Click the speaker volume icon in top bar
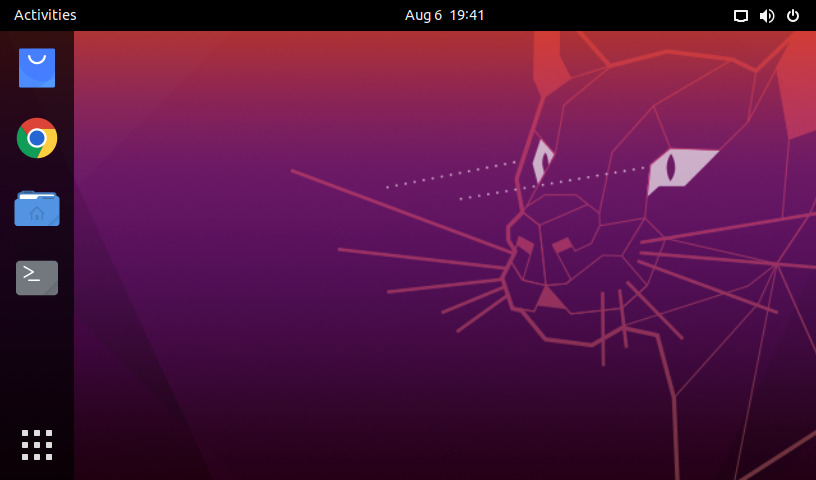Image resolution: width=816 pixels, height=480 pixels. tap(767, 15)
